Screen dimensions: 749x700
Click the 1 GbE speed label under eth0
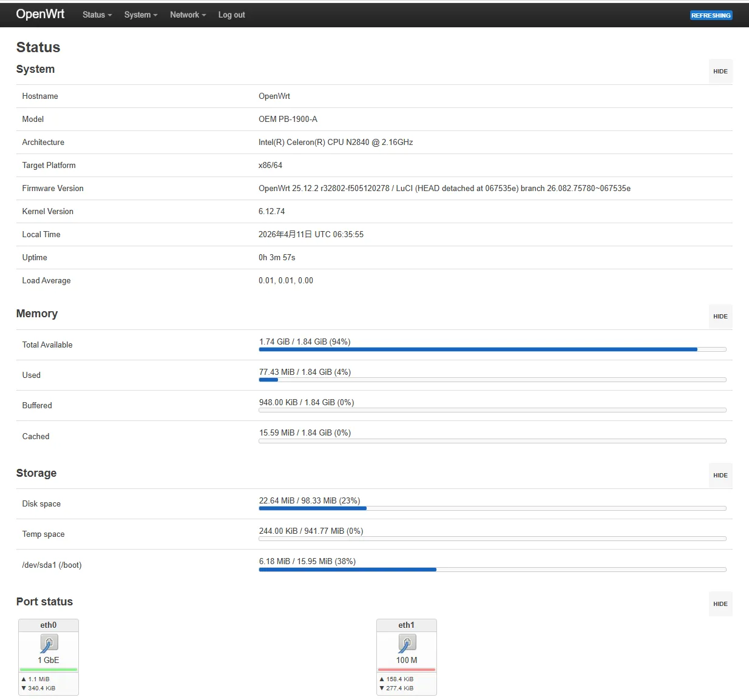[x=49, y=659]
